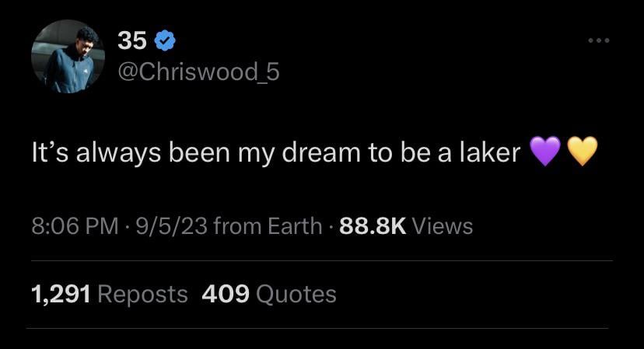Click the yellow heart emoji
The width and height of the screenshot is (644, 349).
click(x=581, y=152)
